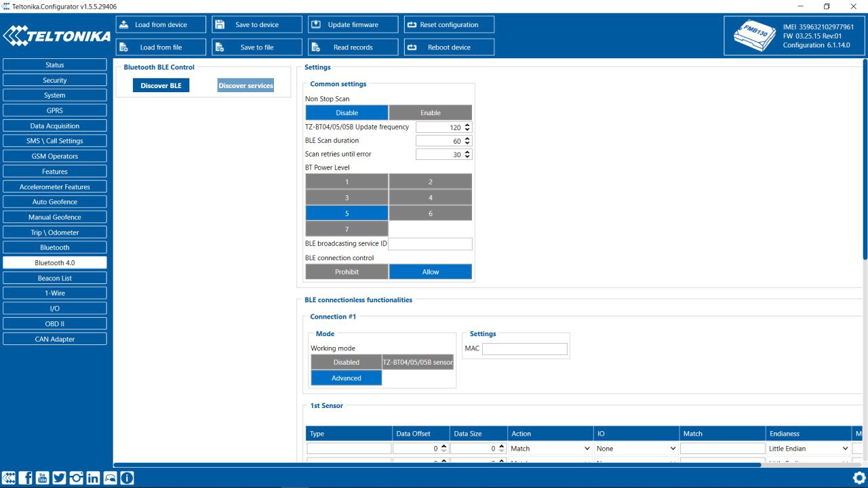868x488 pixels.
Task: Open the Twitter icon in footer
Action: [x=60, y=478]
